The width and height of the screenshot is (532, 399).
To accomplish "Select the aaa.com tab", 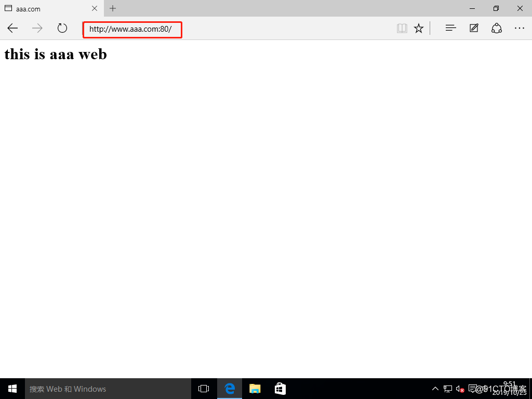I will [51, 8].
